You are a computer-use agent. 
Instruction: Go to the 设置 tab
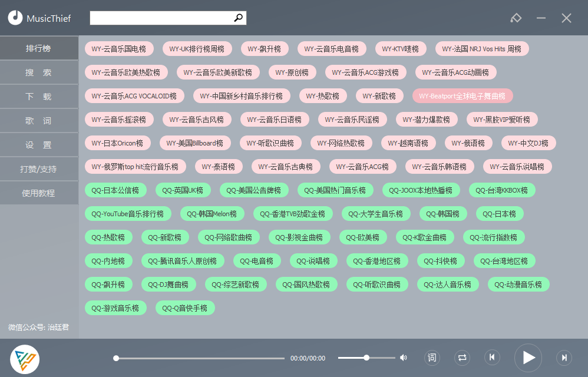(39, 145)
